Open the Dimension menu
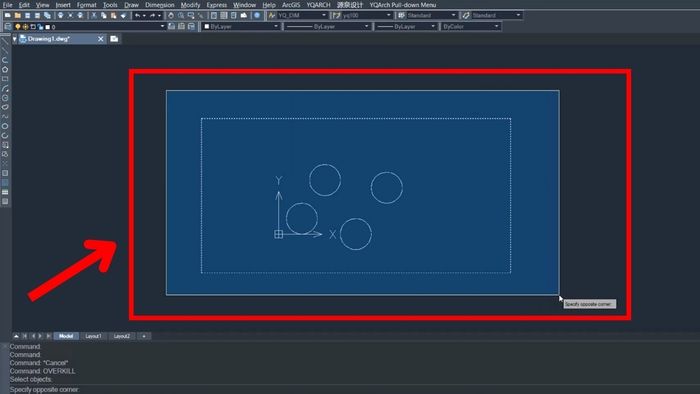The height and width of the screenshot is (394, 700). pos(160,5)
